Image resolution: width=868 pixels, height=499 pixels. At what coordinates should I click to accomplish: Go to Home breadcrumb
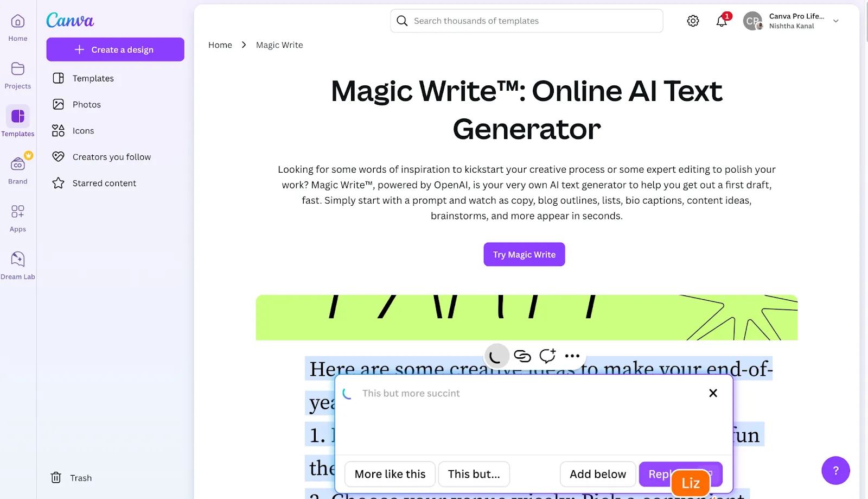tap(220, 45)
